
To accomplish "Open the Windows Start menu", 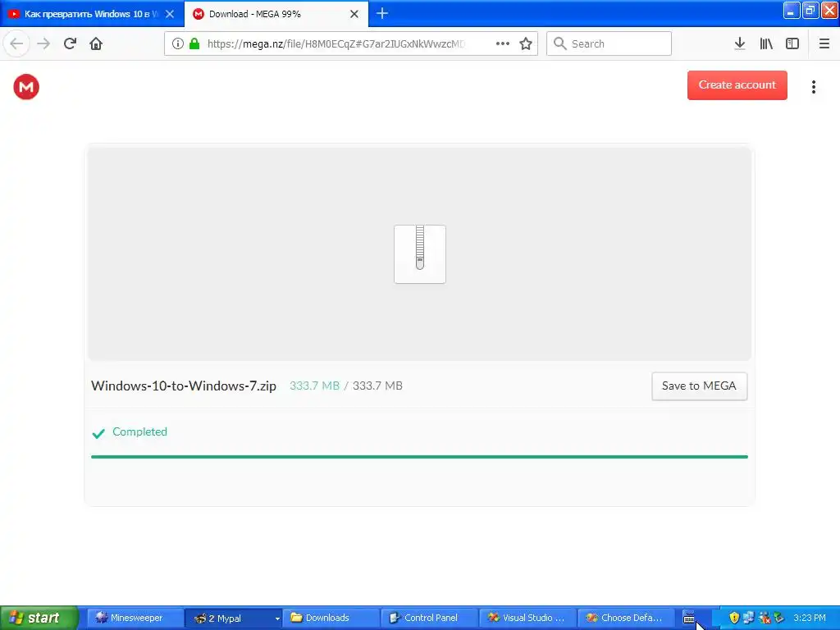I will click(x=39, y=618).
